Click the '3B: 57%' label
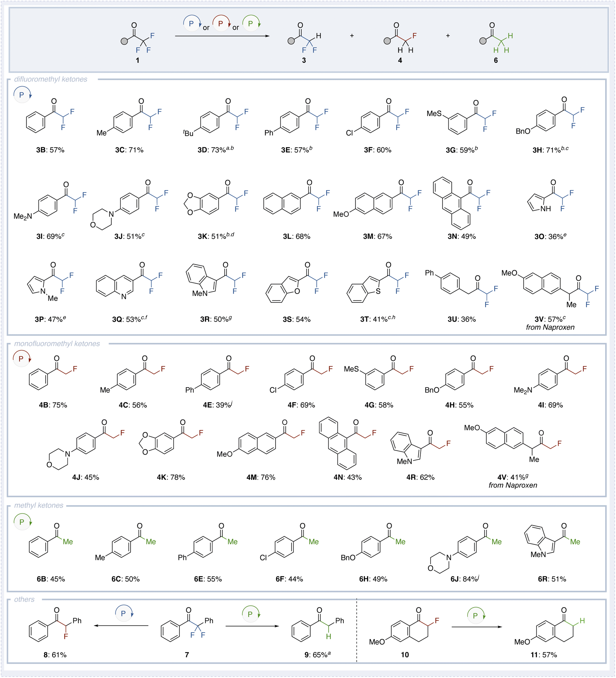Screen dimensions: 616x678 [x=50, y=150]
